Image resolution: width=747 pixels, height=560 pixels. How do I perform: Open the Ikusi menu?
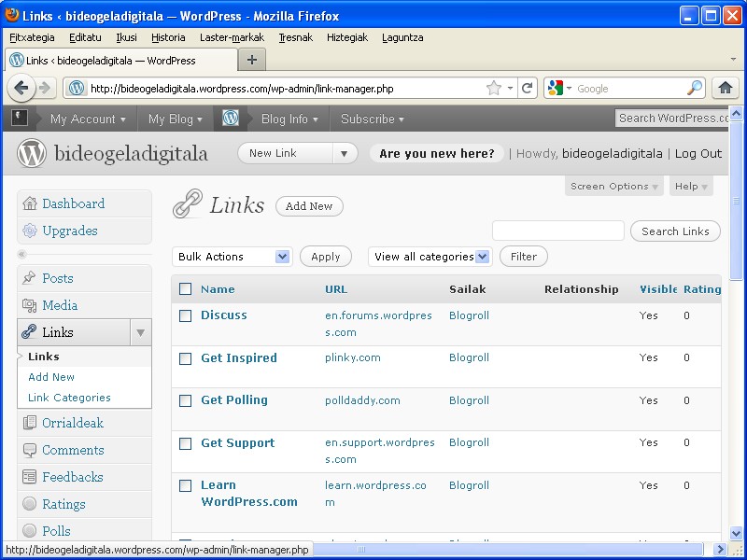pyautogui.click(x=126, y=37)
